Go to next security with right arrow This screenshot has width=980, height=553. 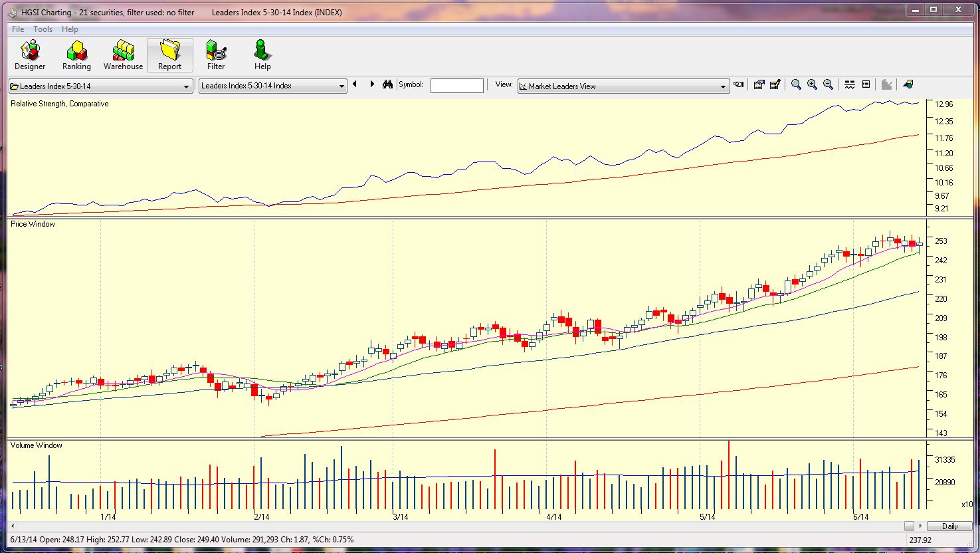[371, 84]
